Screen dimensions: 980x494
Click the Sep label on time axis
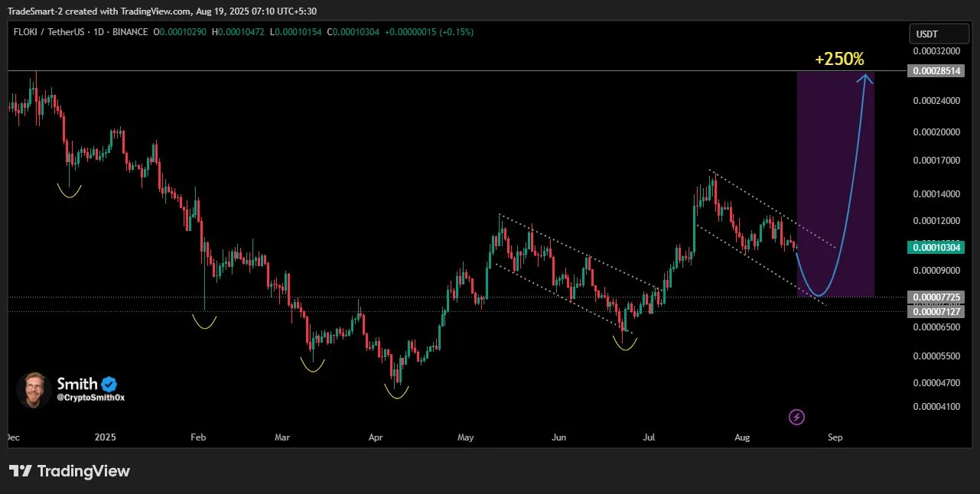point(835,437)
